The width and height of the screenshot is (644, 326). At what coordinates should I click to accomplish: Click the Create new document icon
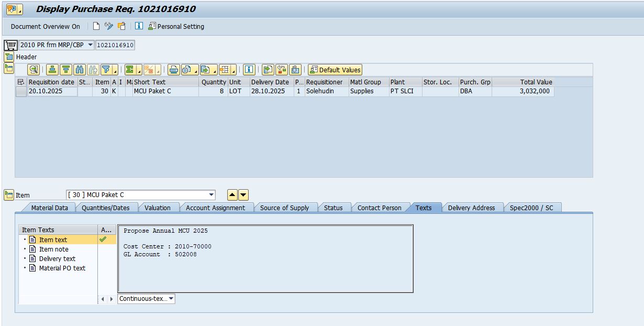(96, 26)
